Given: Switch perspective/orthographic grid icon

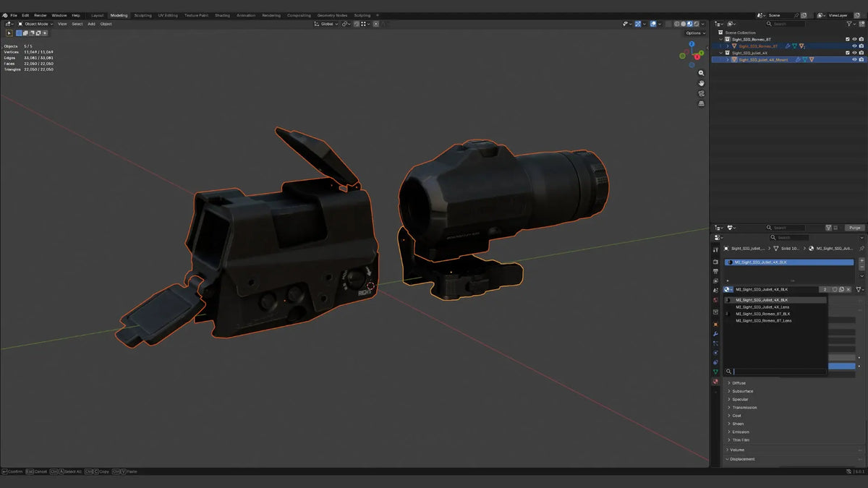Looking at the screenshot, I should (701, 103).
